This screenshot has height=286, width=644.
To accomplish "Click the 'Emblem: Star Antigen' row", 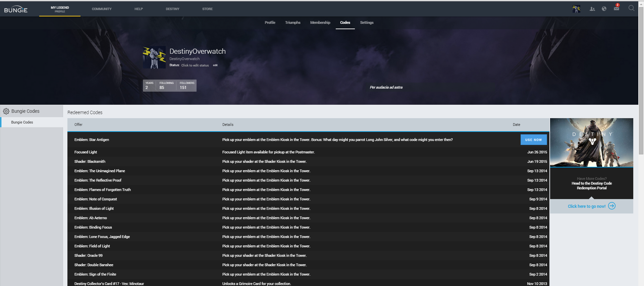I will coord(308,140).
